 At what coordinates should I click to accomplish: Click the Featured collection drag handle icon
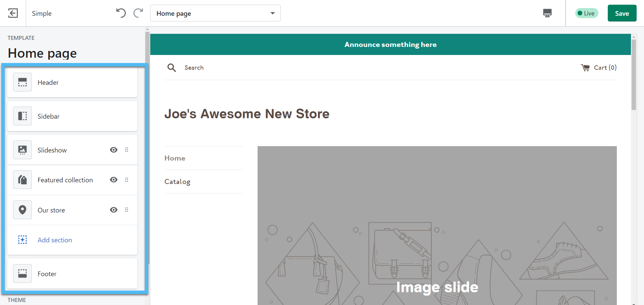click(127, 180)
